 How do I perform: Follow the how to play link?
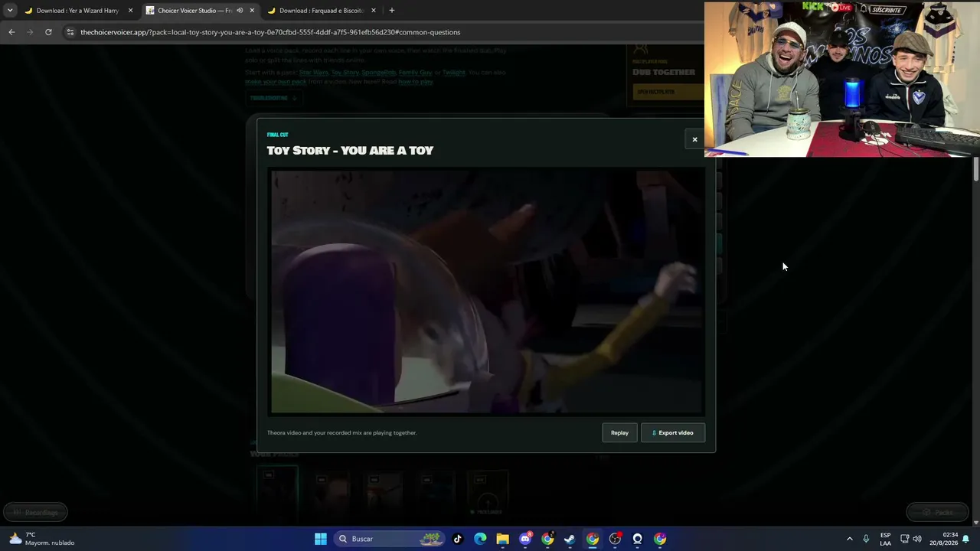tap(416, 81)
